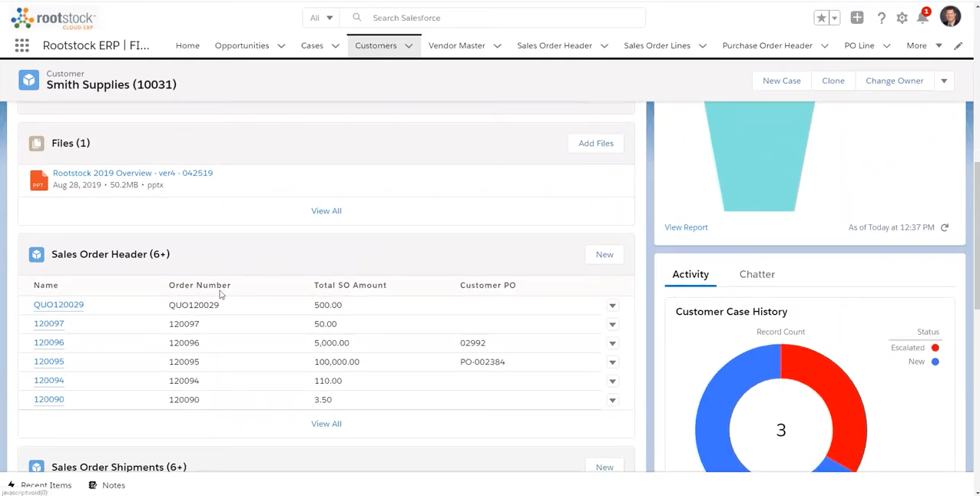Open Salesforce Setup gear icon
The height and width of the screenshot is (496, 980).
coord(902,17)
